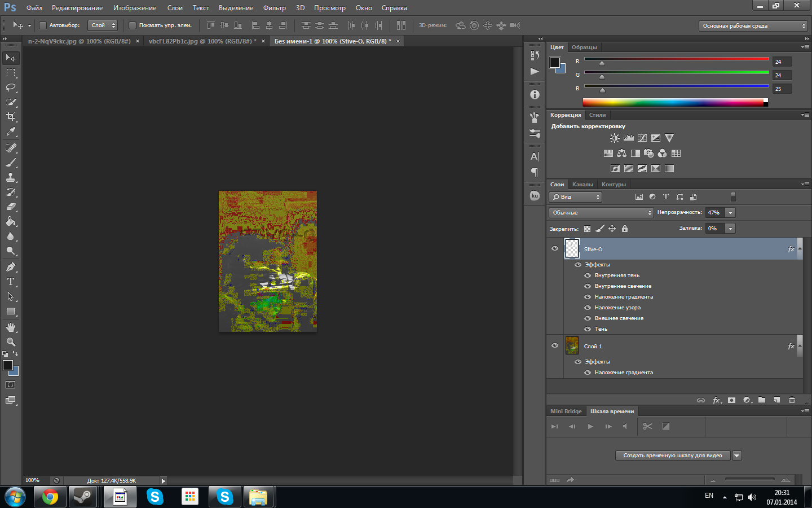Screen dimensions: 812x508
Task: Select the Eraser tool
Action: [11, 207]
